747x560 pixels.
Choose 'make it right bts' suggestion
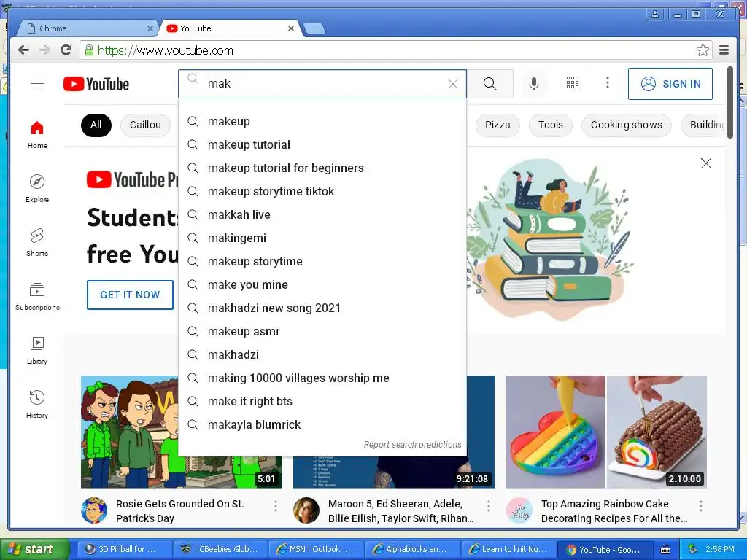(322, 402)
